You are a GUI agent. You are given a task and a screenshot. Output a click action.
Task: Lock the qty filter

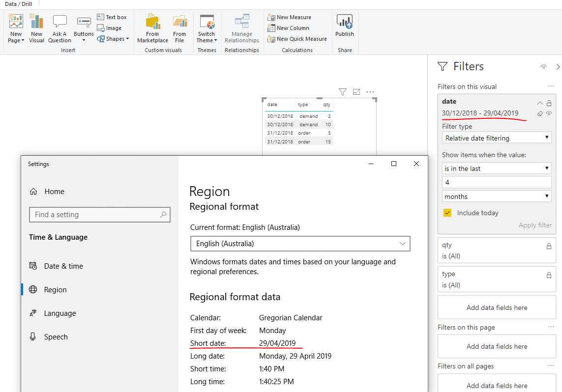549,246
